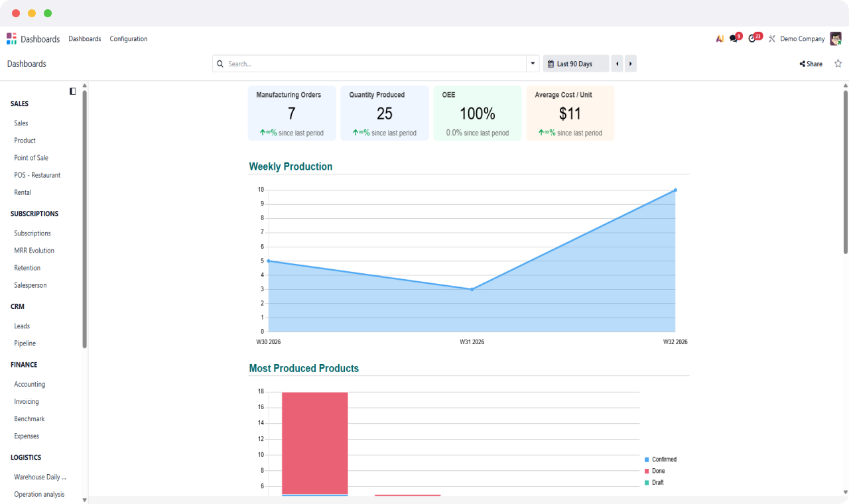Select Retention dashboard

(27, 268)
